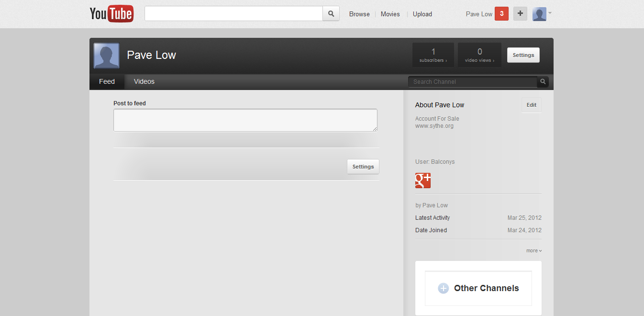Screen dimensions: 644x316
Task: Click the plus icon button in header
Action: 520,14
